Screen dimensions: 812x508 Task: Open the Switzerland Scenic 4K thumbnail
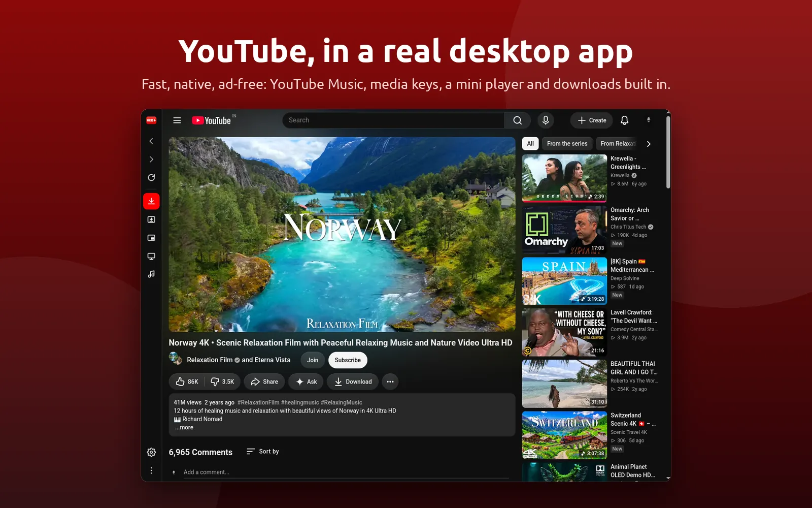[x=564, y=435]
